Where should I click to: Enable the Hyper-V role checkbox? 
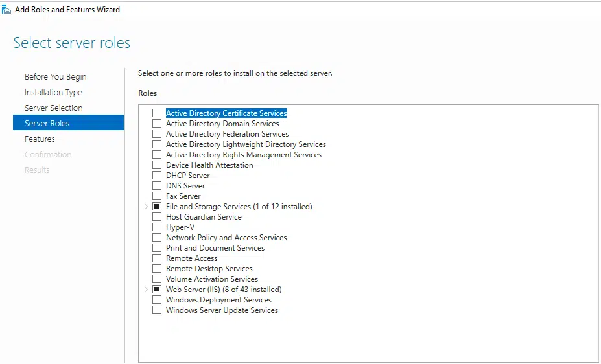click(157, 227)
